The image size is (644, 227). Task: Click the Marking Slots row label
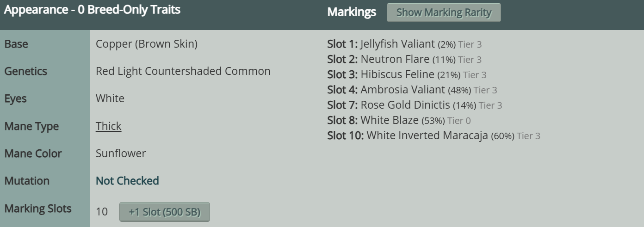click(x=38, y=209)
